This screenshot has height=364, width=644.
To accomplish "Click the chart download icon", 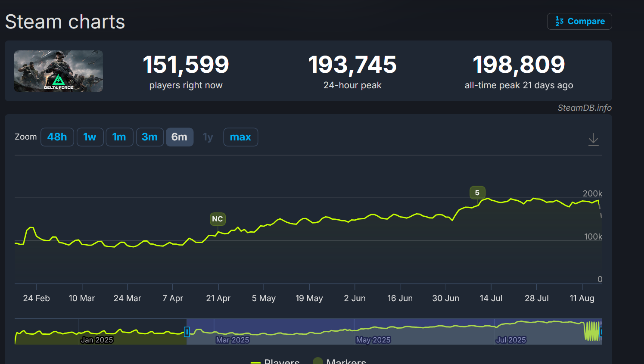I will click(594, 140).
